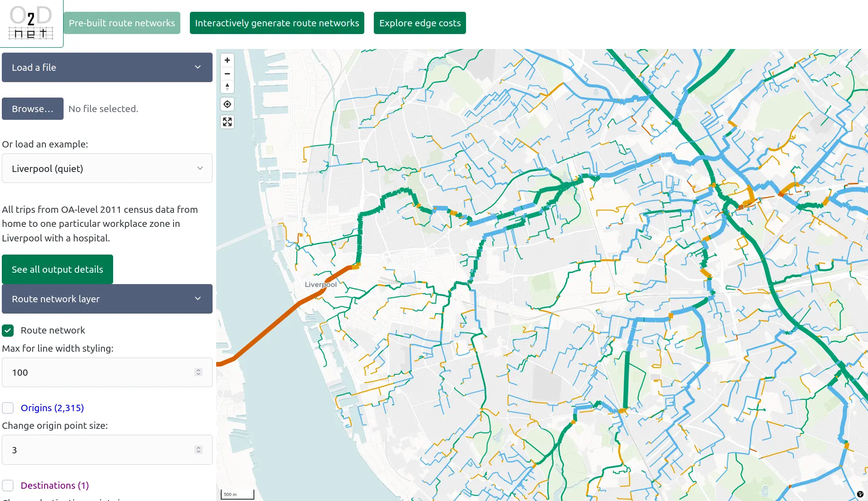
Task: Click the geolocate (find my location) button
Action: [x=227, y=104]
